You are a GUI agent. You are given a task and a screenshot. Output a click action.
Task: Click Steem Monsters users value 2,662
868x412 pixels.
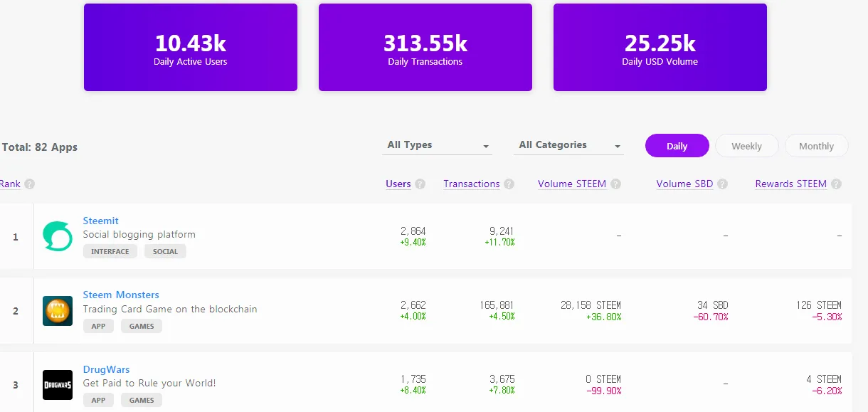(x=413, y=305)
